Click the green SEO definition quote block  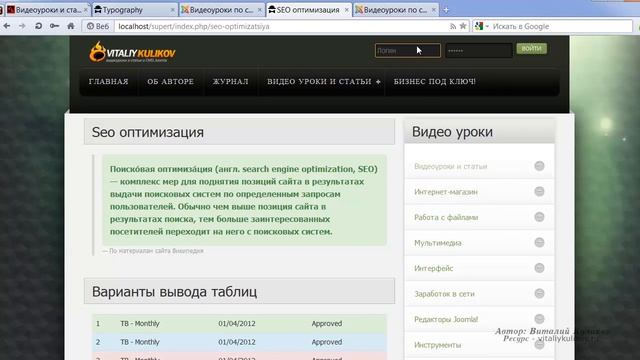(x=244, y=200)
